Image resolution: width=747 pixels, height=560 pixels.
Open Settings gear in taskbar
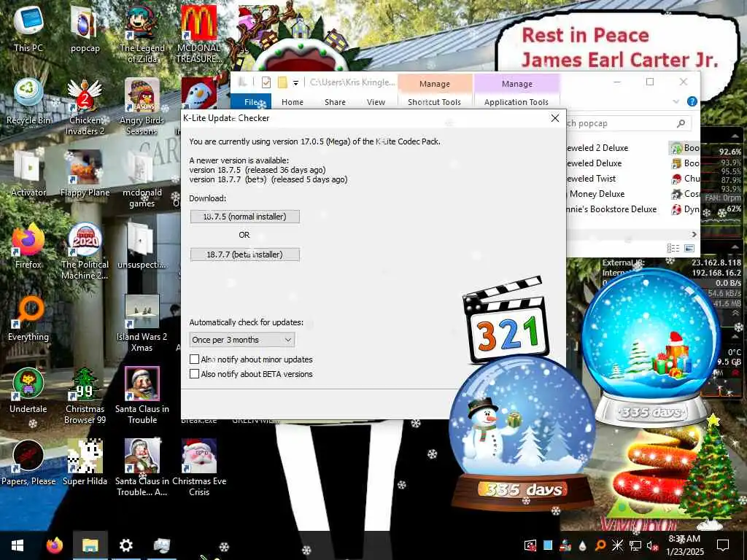(x=125, y=545)
